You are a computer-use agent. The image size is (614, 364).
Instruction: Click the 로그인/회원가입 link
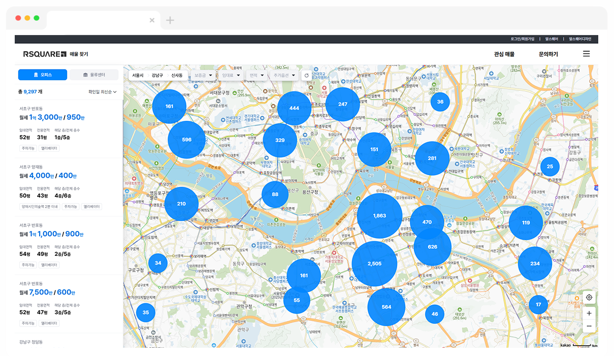(522, 39)
